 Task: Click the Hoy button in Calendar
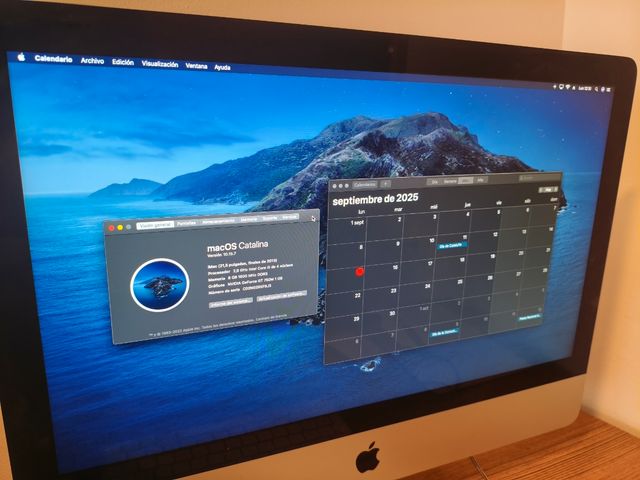click(549, 190)
